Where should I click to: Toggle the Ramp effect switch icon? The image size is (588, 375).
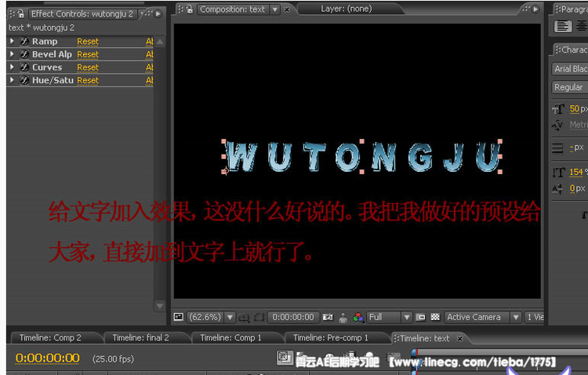click(x=24, y=42)
